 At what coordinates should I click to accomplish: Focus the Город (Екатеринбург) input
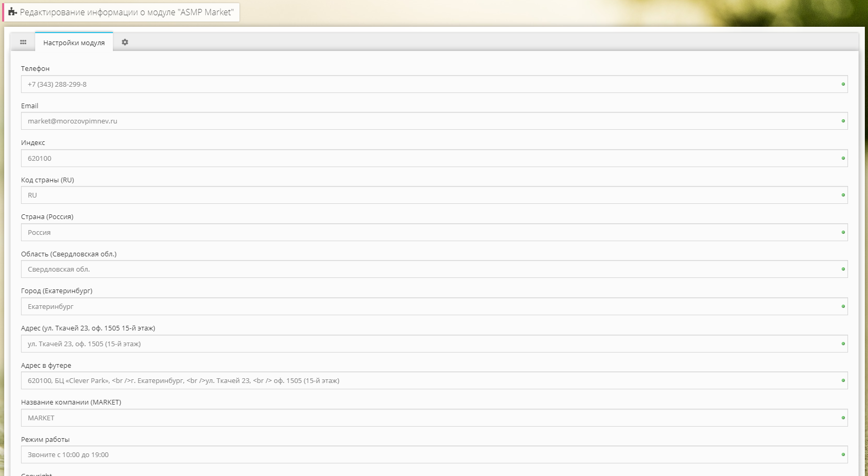[434, 306]
